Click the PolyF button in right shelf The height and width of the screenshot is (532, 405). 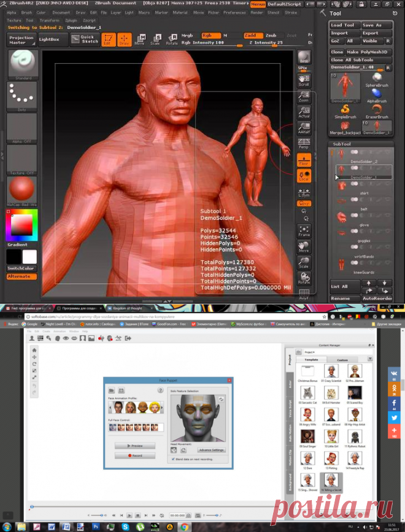[x=304, y=294]
